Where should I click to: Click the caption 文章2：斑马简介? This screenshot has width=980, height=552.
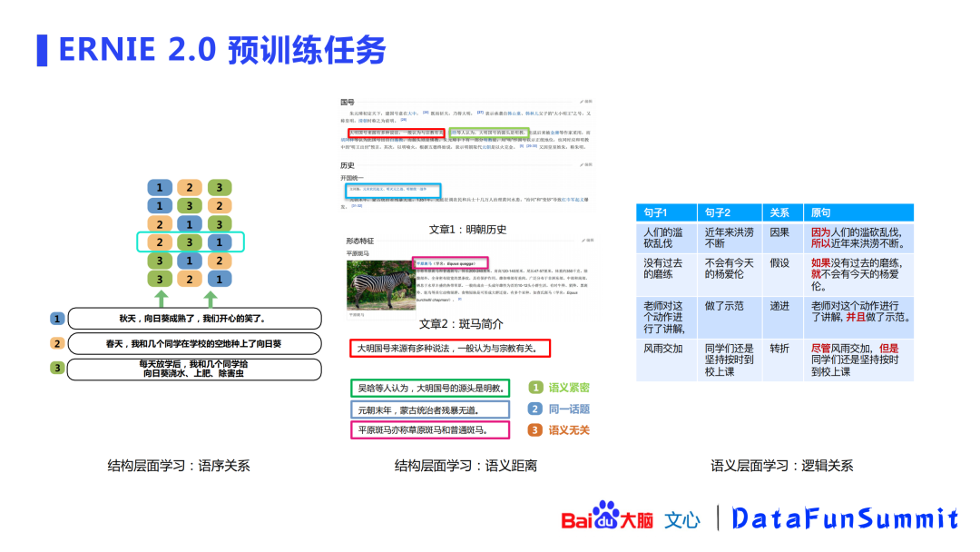click(x=461, y=324)
